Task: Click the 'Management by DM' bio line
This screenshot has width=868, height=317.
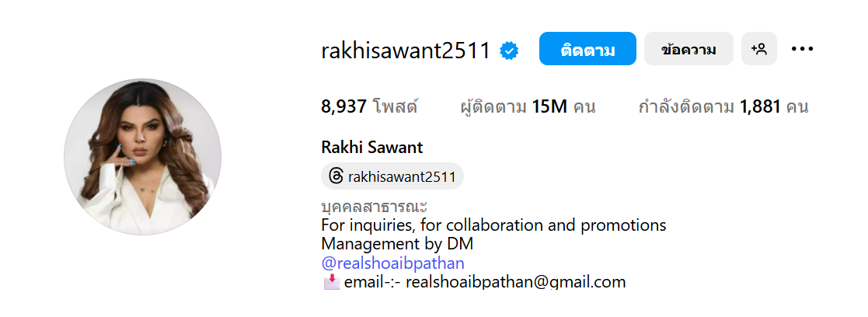Action: point(397,244)
